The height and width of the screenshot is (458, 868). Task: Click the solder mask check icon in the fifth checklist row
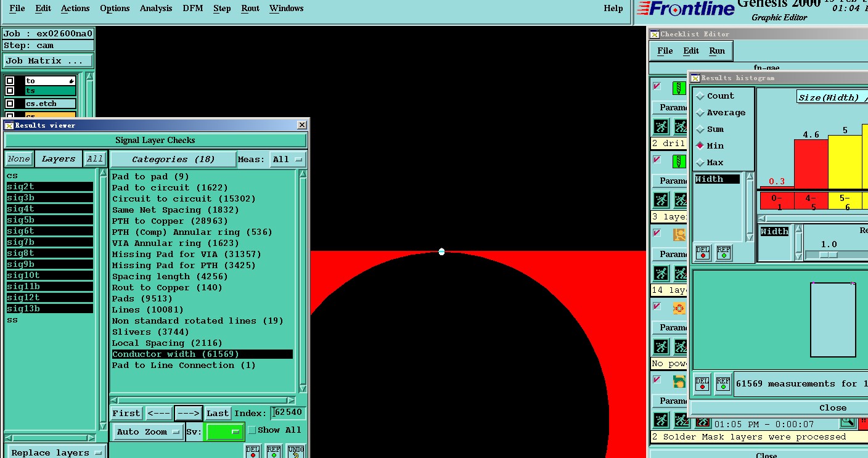click(679, 382)
